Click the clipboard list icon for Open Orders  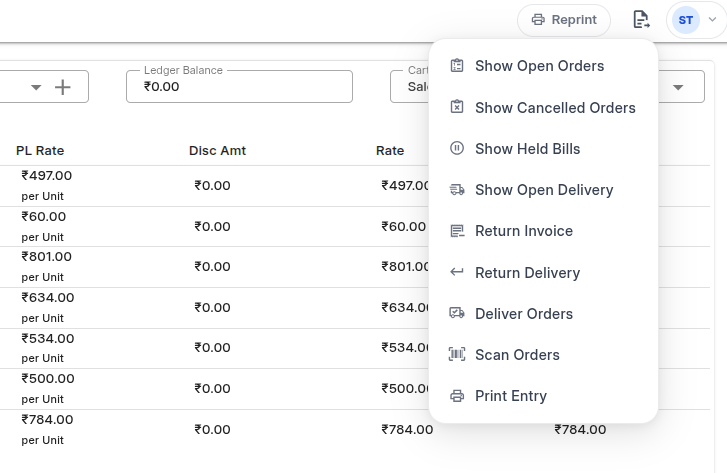[457, 65]
